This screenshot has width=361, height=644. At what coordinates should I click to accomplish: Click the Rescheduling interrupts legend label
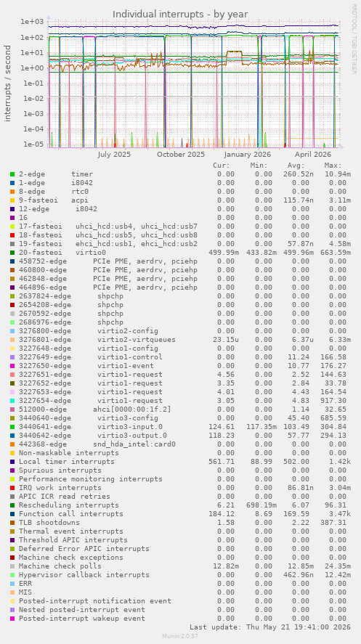[69, 505]
